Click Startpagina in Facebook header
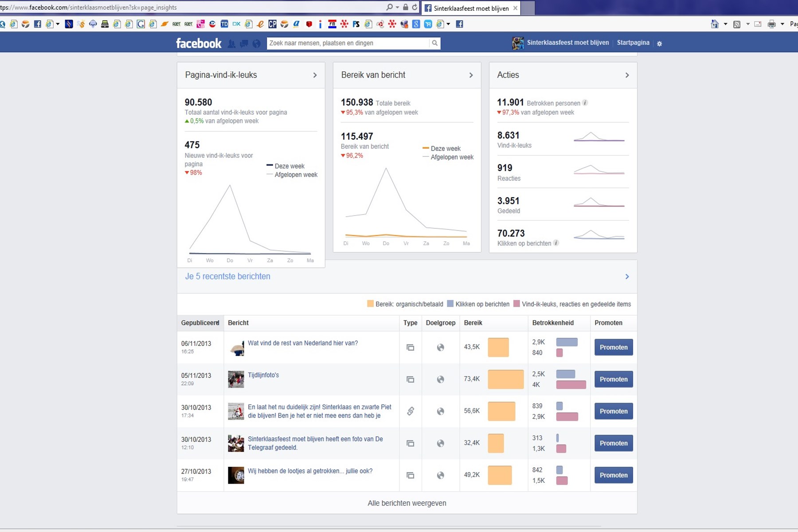This screenshot has width=798, height=532. (633, 43)
